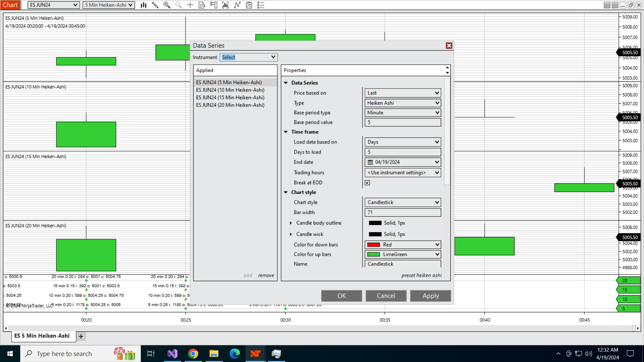Select the drawing tools pencil icon
The width and height of the screenshot is (644, 362).
pos(155,5)
